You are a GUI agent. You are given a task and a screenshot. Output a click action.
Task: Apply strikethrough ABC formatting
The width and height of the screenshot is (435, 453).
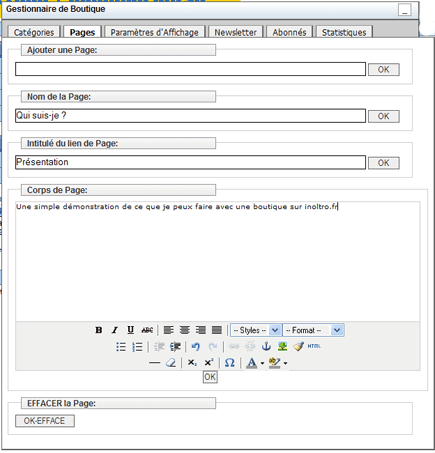click(147, 330)
